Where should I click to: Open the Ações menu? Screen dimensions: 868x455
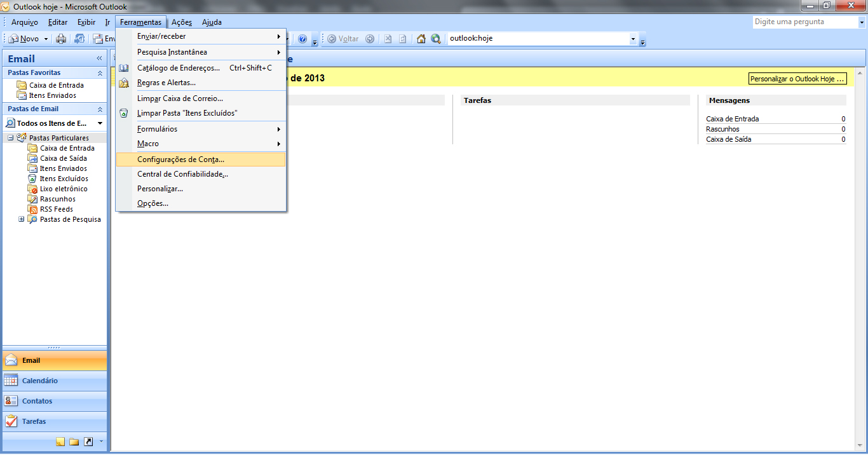click(182, 22)
